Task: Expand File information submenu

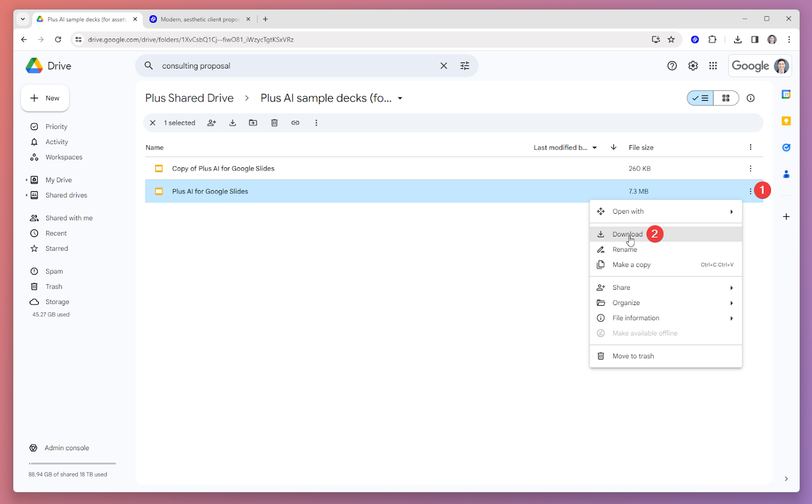Action: (731, 318)
